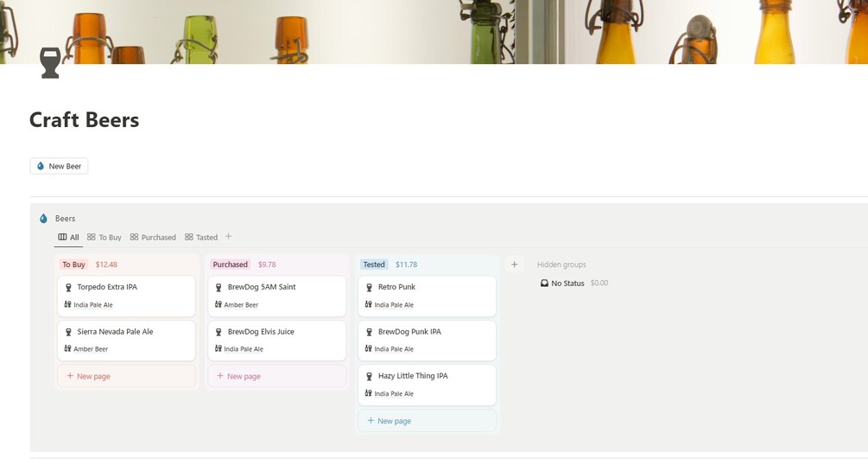Click the gallery icon on Purchased tab
Image resolution: width=868 pixels, height=459 pixels.
click(x=134, y=237)
